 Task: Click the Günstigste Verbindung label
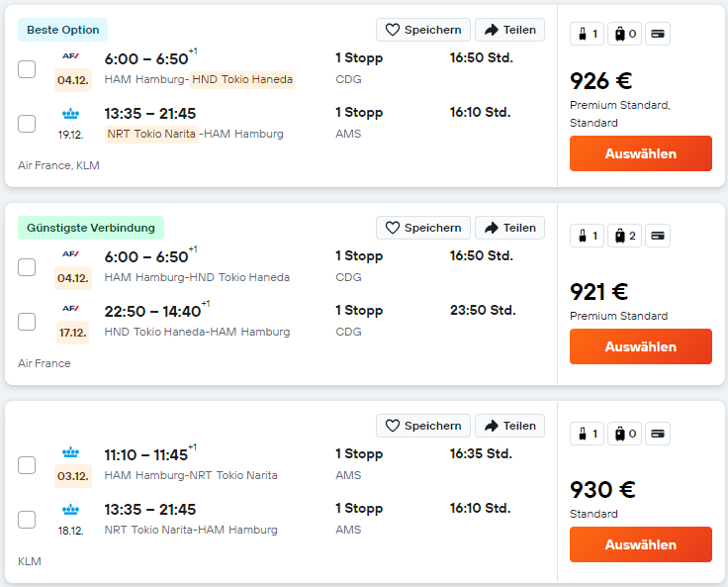(91, 228)
